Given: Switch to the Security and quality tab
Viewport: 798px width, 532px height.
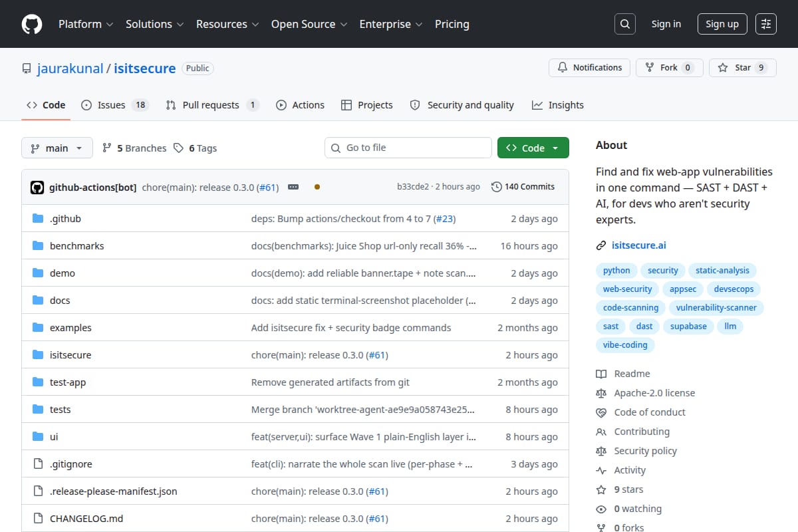Looking at the screenshot, I should click(x=462, y=105).
